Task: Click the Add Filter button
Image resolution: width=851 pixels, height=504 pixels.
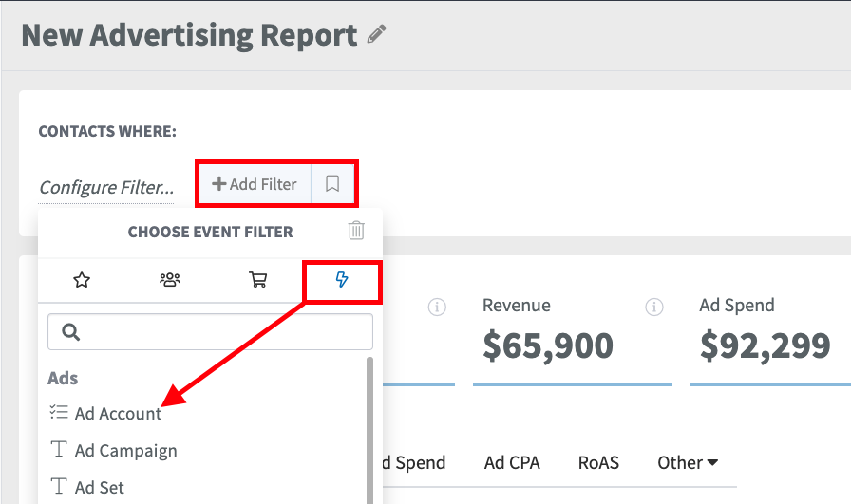Action: [255, 184]
